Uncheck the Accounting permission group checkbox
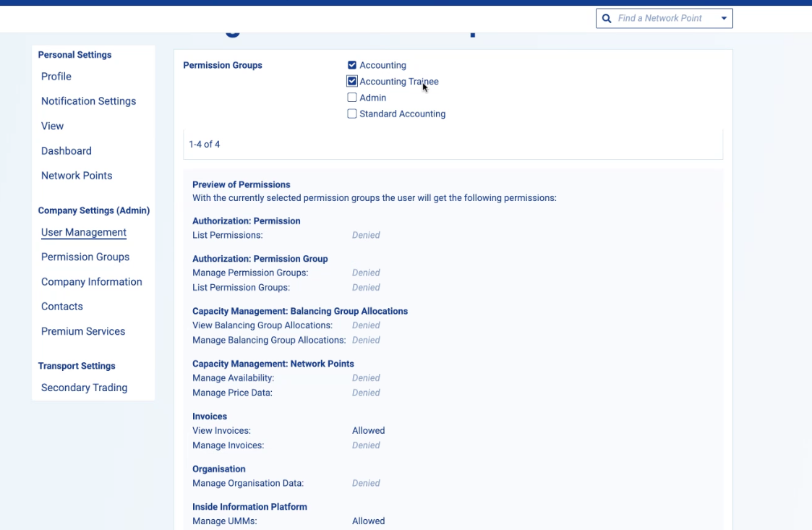This screenshot has width=812, height=530. click(352, 65)
